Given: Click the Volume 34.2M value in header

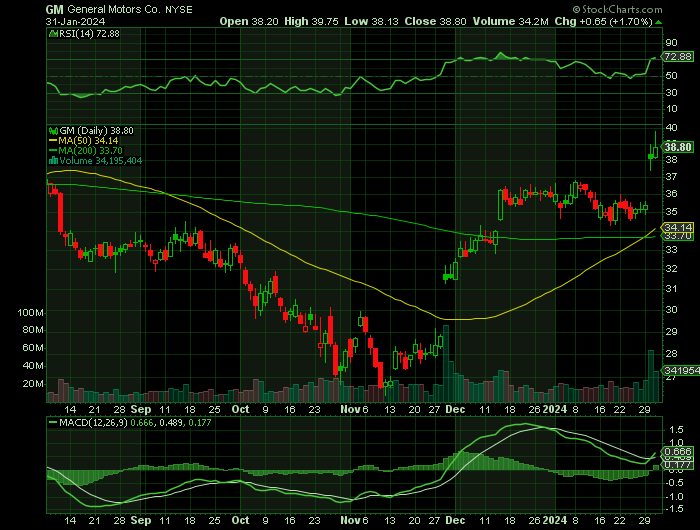Looking at the screenshot, I should pyautogui.click(x=511, y=21).
